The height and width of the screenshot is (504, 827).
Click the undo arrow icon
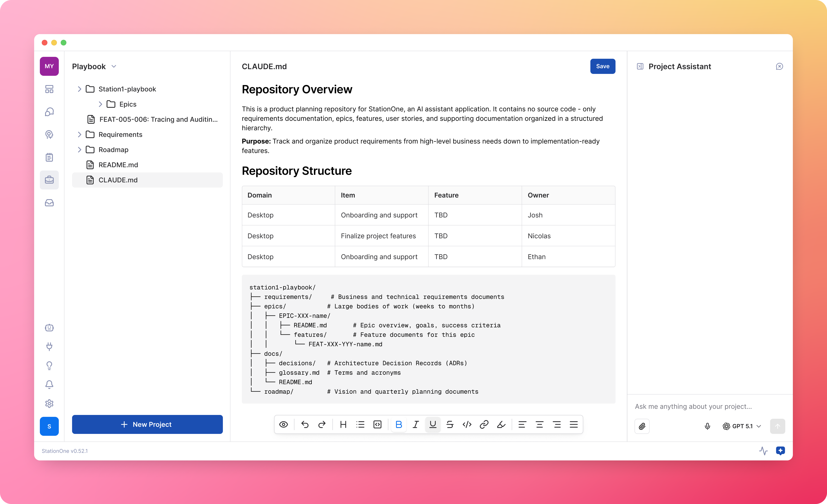point(304,424)
